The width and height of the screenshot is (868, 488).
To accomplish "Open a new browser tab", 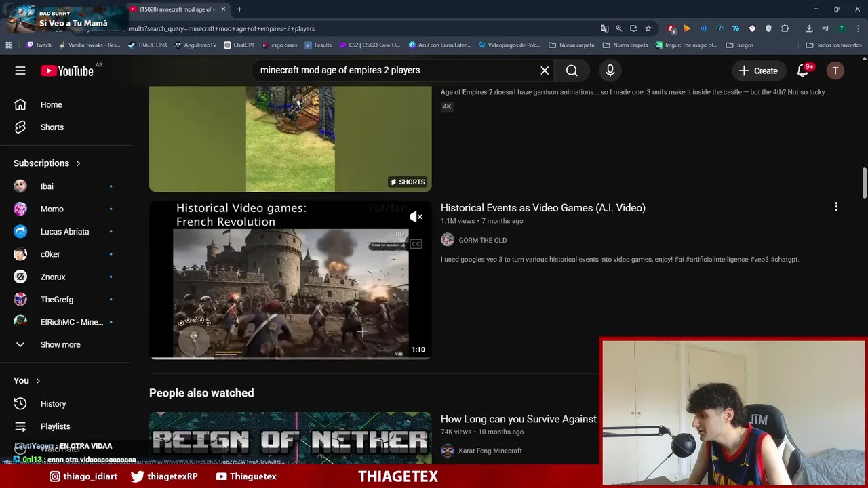I will coord(239,9).
